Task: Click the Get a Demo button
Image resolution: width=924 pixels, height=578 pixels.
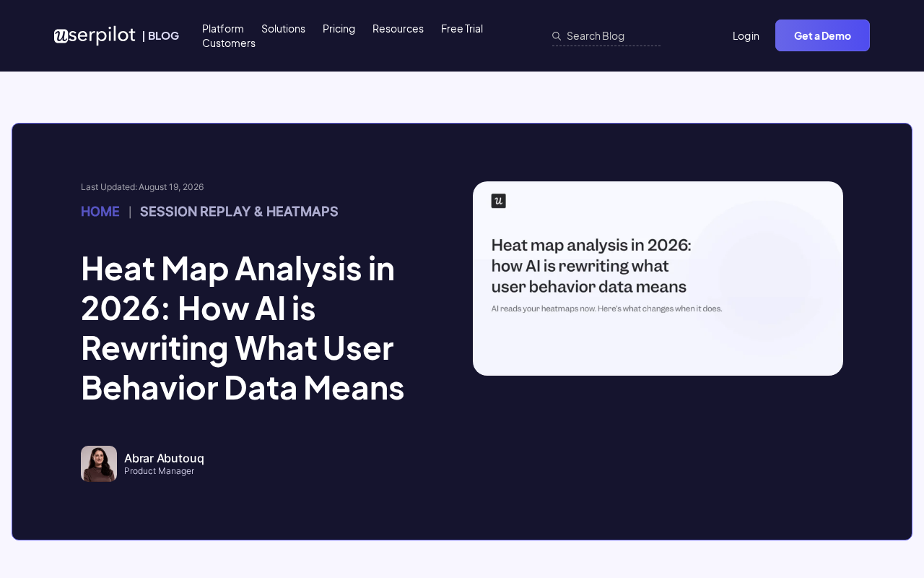Action: (x=822, y=35)
